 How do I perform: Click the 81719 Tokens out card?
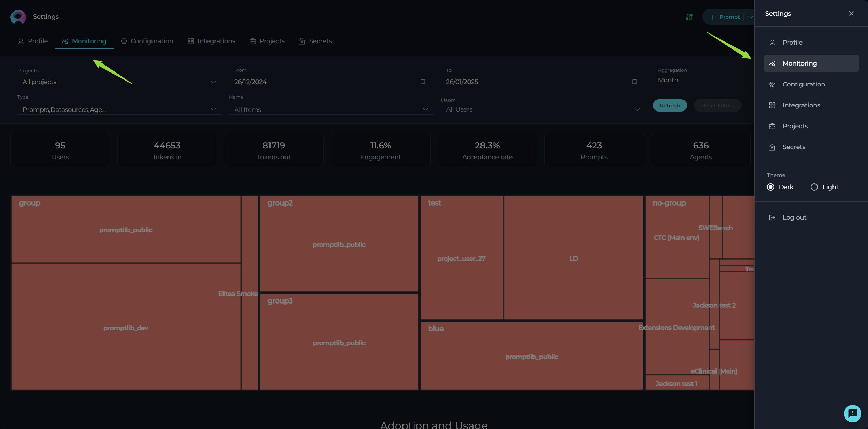(x=274, y=150)
